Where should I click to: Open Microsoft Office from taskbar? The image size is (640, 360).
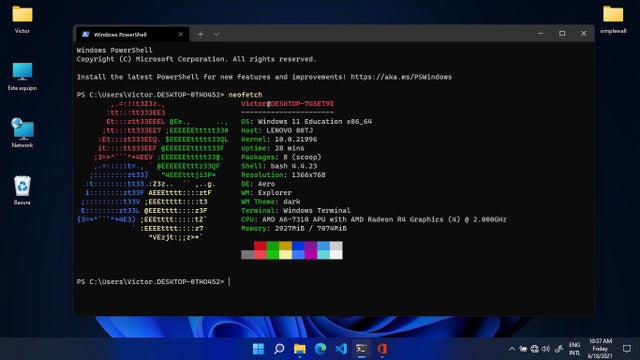[382, 349]
